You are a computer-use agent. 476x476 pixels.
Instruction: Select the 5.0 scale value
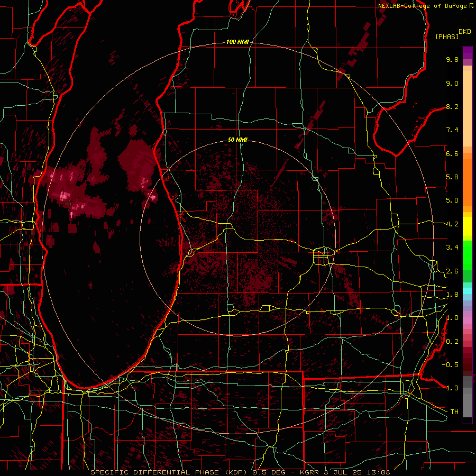pyautogui.click(x=452, y=200)
